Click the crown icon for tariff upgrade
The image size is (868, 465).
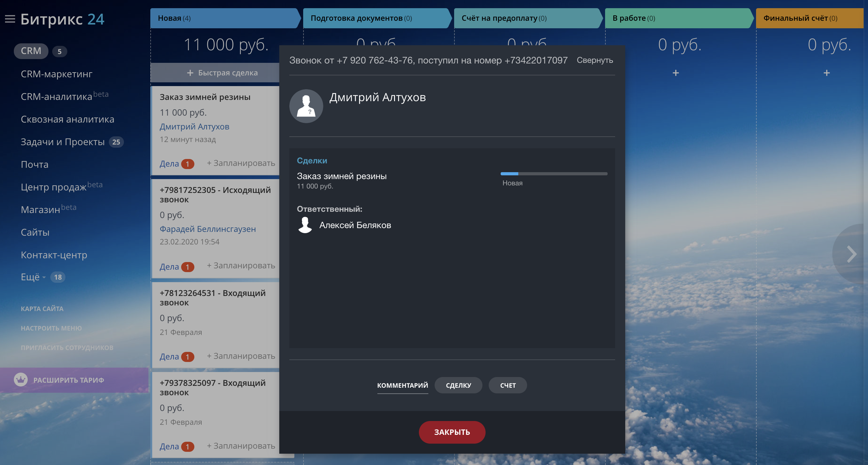point(21,380)
